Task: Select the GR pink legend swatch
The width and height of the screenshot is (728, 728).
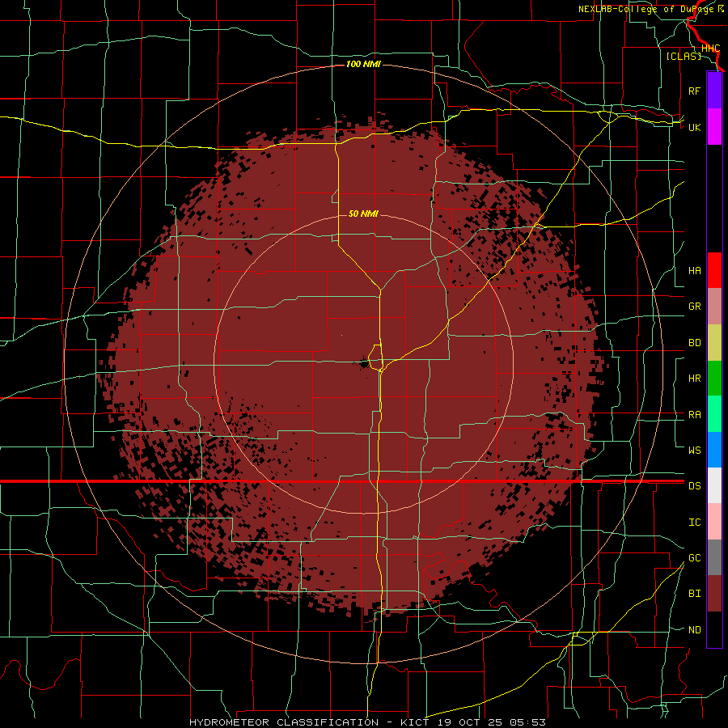Action: pyautogui.click(x=714, y=307)
